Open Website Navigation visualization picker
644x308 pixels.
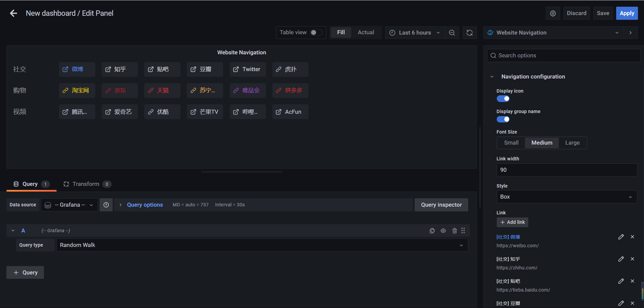click(553, 33)
